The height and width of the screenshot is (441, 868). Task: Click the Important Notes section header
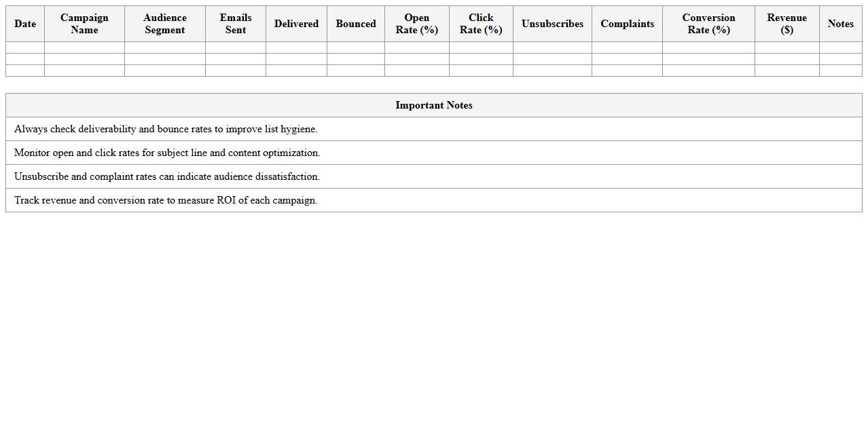434,105
